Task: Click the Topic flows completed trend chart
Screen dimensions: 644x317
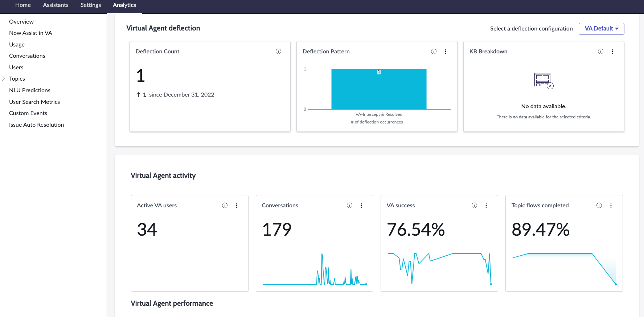Action: pos(564,269)
